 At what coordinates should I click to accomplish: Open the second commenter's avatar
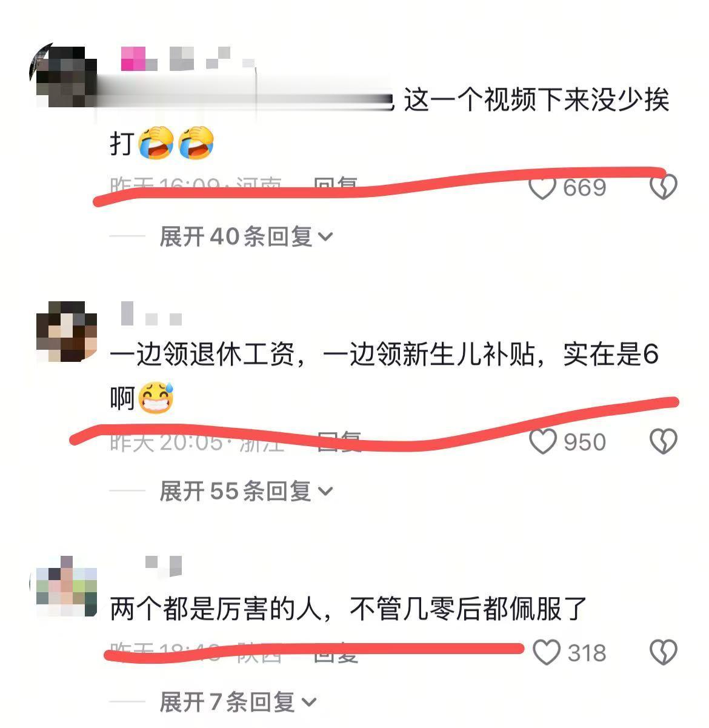67,332
